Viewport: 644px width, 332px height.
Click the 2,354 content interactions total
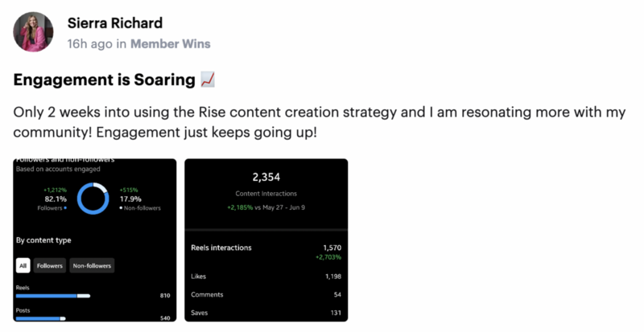(x=266, y=178)
